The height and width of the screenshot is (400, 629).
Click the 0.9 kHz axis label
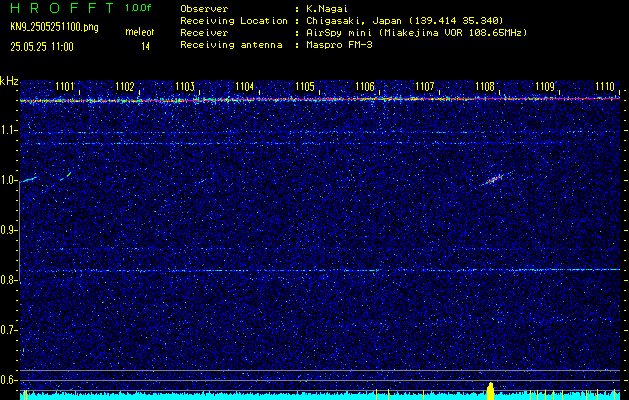click(9, 230)
